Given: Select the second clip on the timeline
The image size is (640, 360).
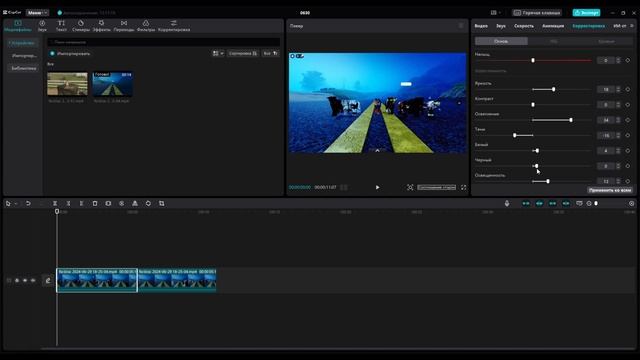Looking at the screenshot, I should point(177,280).
